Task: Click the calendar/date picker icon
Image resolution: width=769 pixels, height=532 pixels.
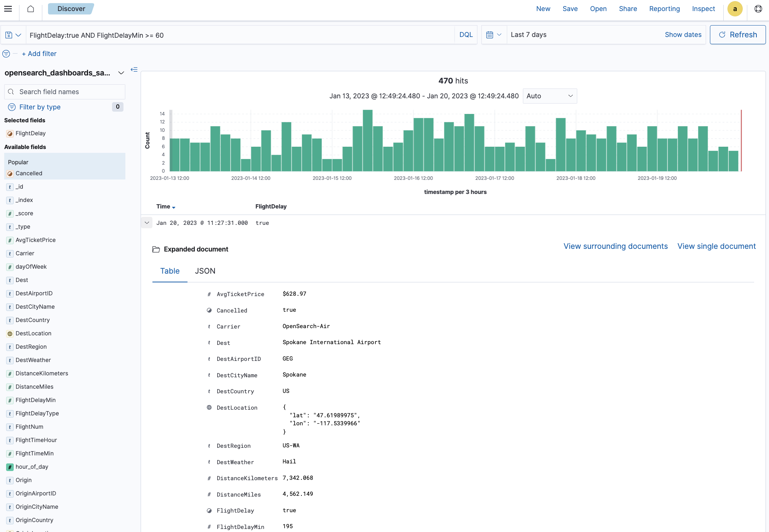Action: click(490, 35)
